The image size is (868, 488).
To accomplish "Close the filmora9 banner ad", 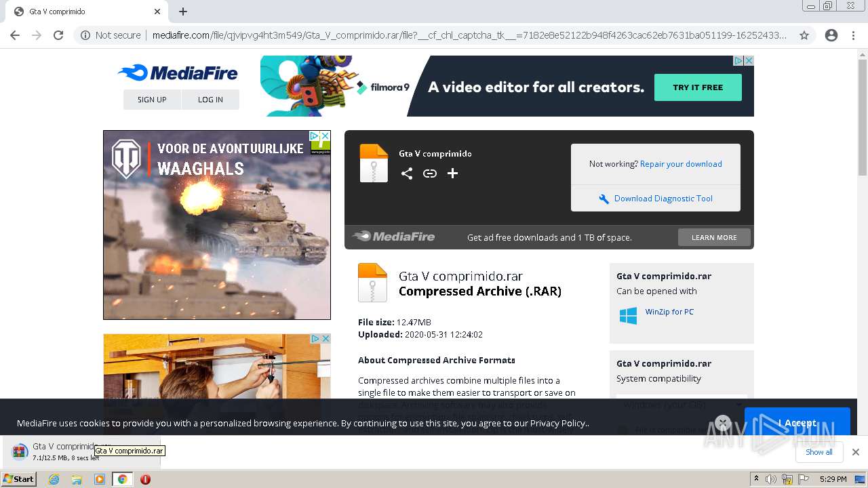I will 749,60.
